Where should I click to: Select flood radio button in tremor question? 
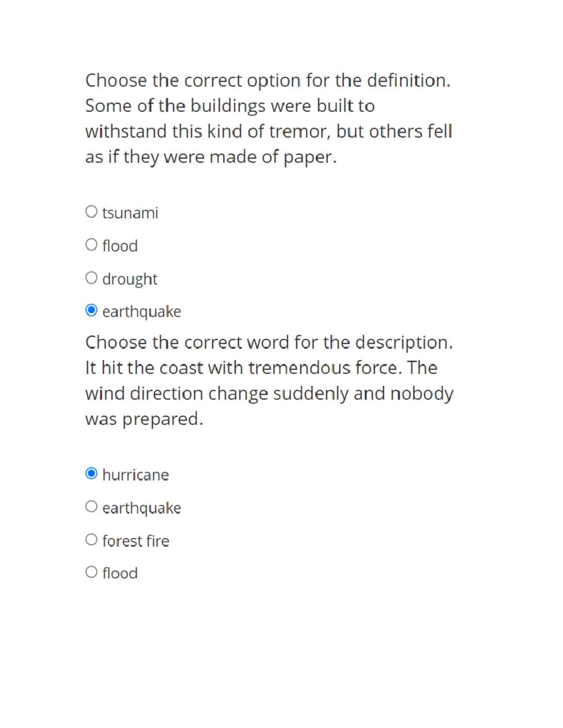(91, 245)
